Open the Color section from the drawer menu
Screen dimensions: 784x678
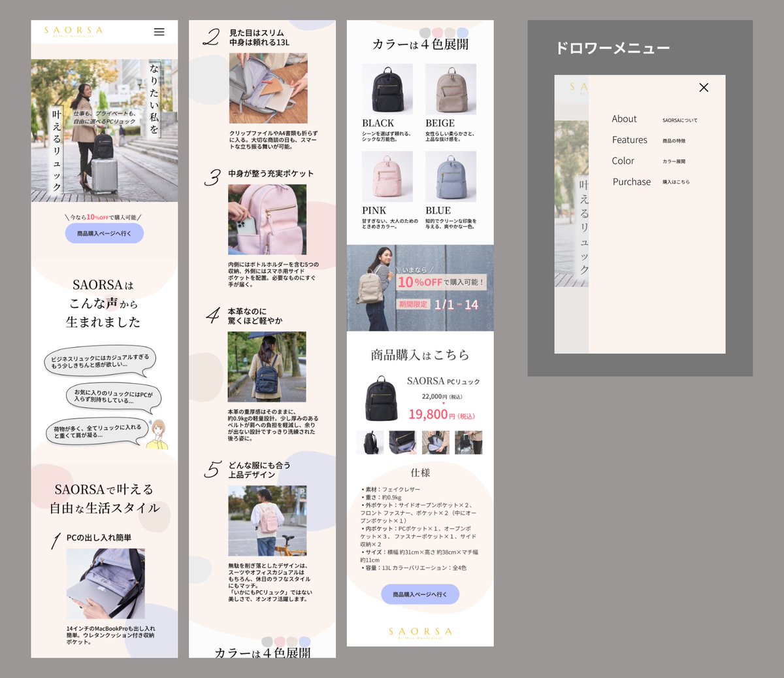[x=623, y=161]
